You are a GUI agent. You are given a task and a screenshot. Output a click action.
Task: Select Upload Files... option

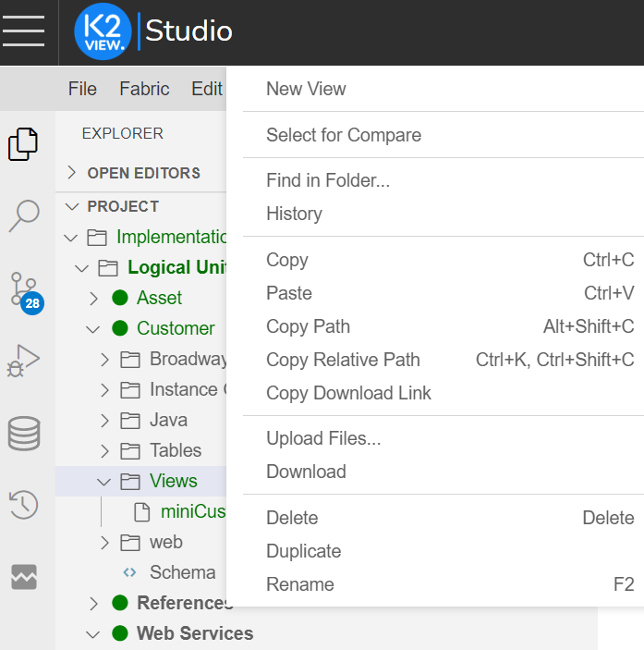tap(323, 438)
